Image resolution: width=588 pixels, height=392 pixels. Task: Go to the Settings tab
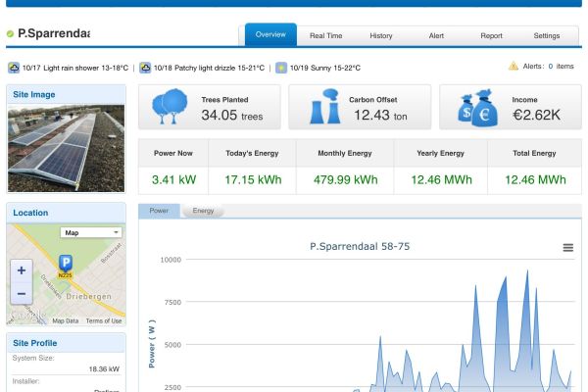point(546,35)
